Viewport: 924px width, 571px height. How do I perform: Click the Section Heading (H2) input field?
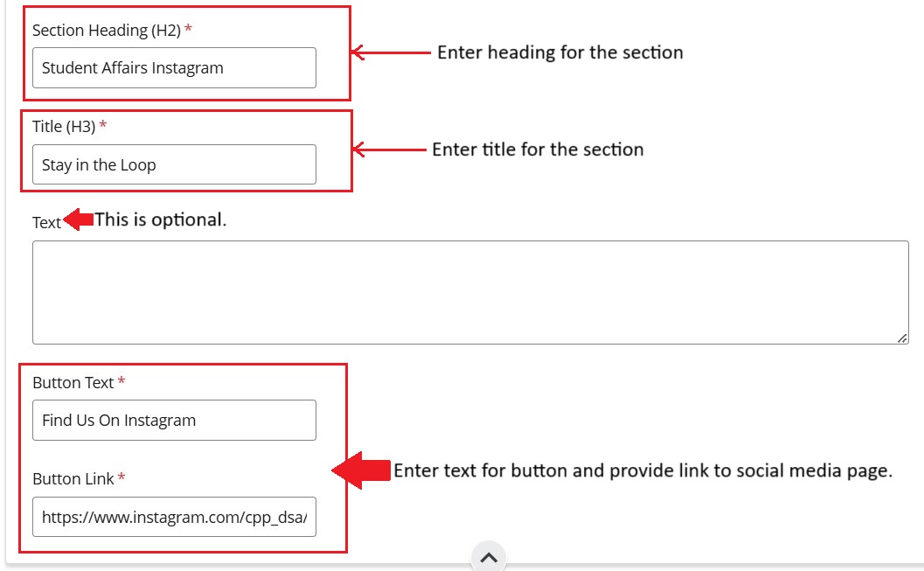pos(174,68)
